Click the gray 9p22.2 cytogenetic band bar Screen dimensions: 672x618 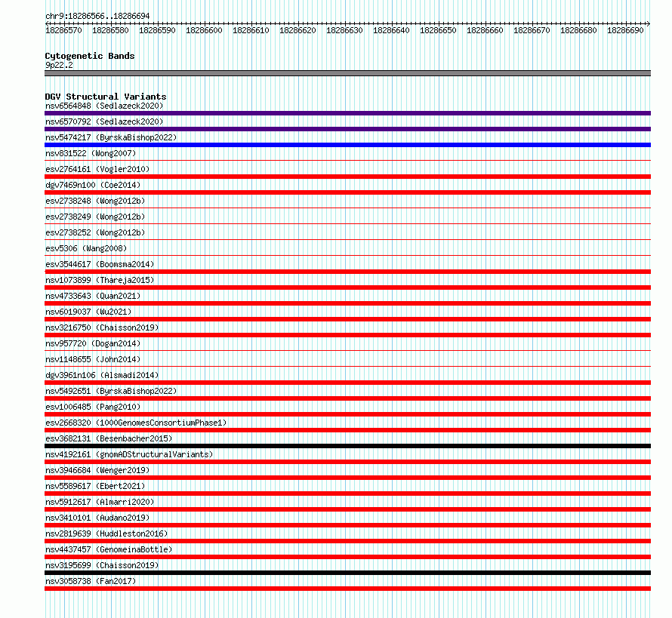[x=347, y=73]
